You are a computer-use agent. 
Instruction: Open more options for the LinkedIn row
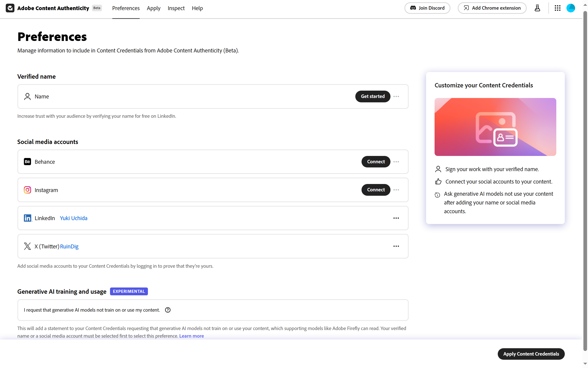tap(396, 218)
